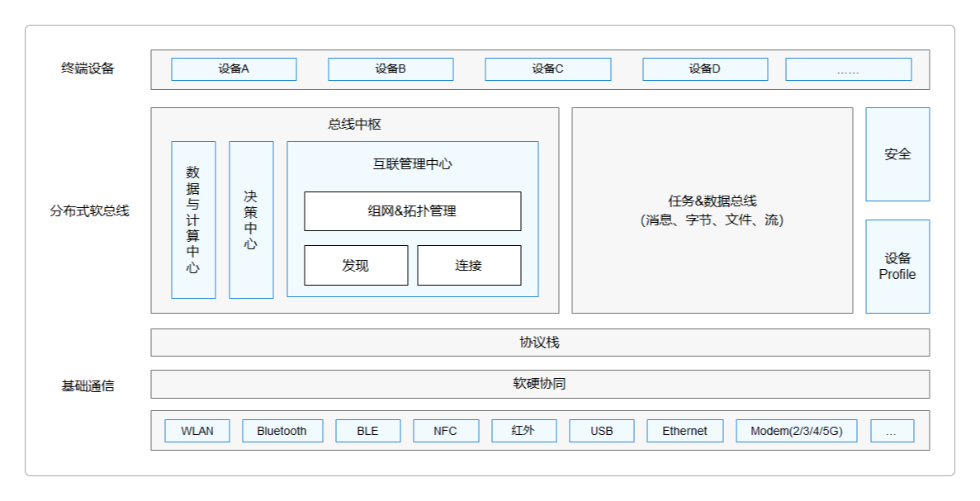Click the 分布式软总线 label
This screenshot has height=501, width=980.
pyautogui.click(x=89, y=211)
